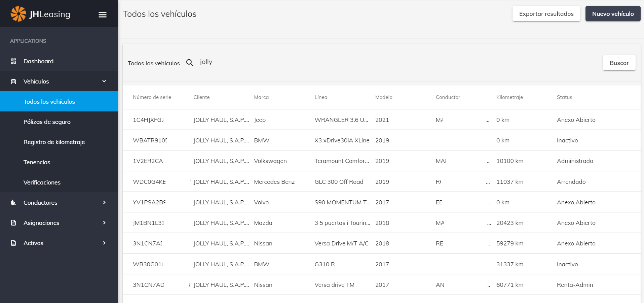
Task: Click the Asignaciones document icon
Action: click(x=13, y=223)
